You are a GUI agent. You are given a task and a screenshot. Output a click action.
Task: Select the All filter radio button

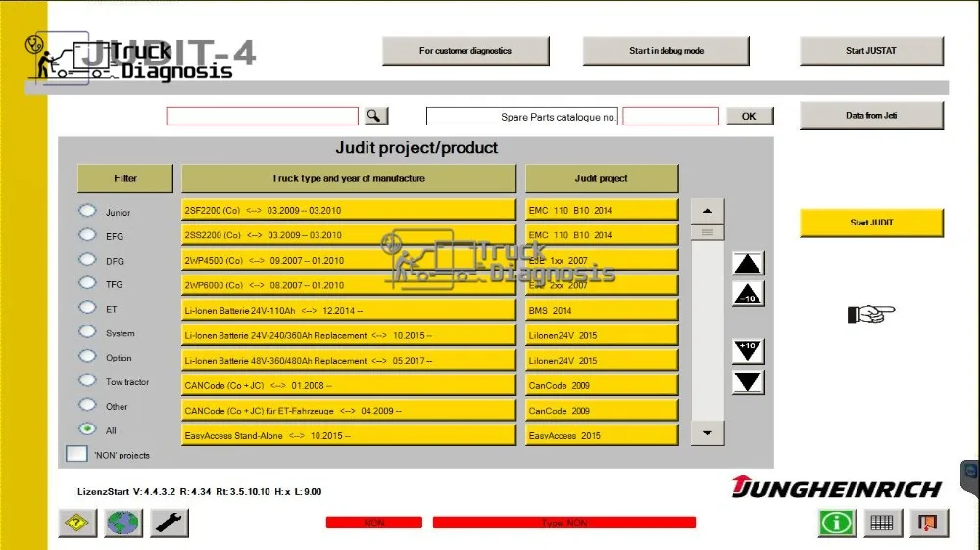[x=87, y=428]
